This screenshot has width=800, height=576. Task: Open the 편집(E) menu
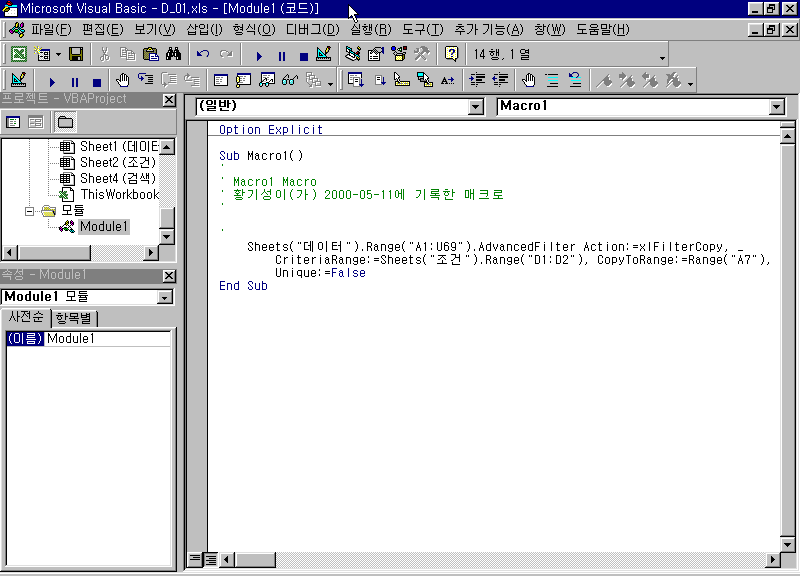point(103,30)
